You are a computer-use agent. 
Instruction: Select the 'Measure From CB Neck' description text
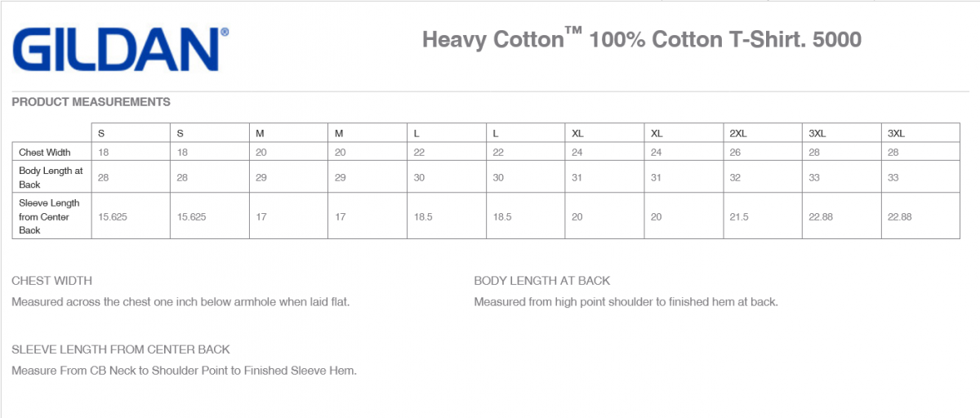(184, 371)
